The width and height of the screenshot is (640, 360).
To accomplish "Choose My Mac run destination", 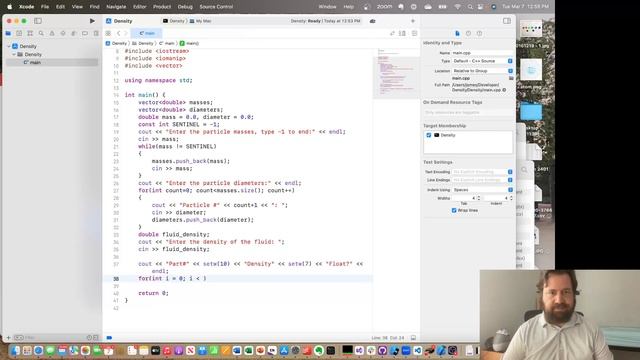I will pyautogui.click(x=200, y=21).
